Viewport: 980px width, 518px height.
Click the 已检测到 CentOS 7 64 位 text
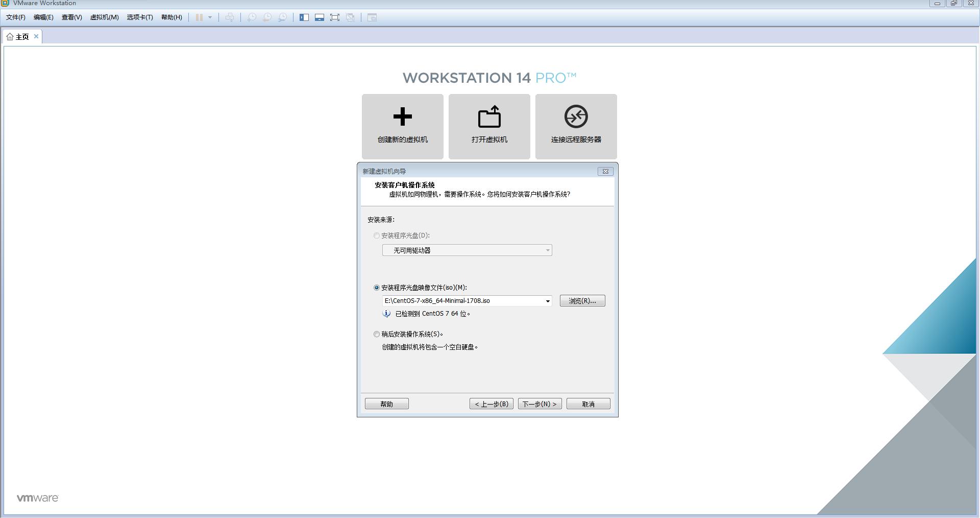tap(433, 314)
